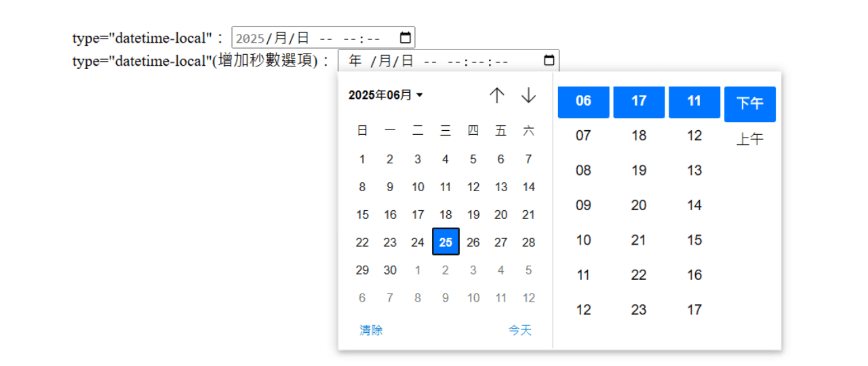Select minute 20 in minute column
Screen dimensions: 868x366
pyautogui.click(x=639, y=205)
